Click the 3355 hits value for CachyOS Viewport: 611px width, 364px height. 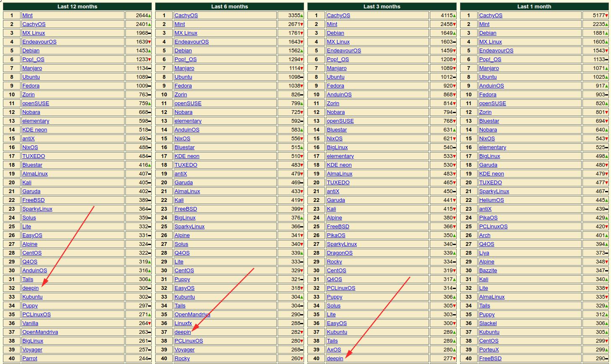point(294,15)
